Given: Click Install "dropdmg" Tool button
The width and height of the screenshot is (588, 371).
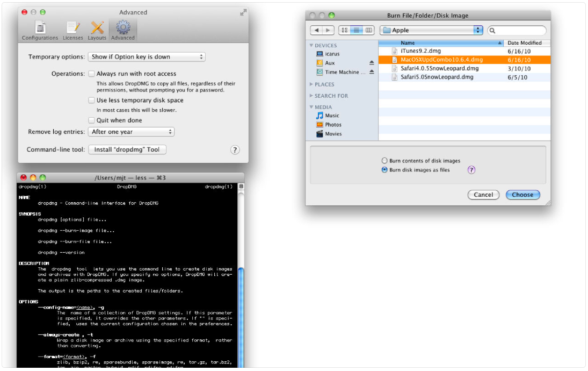Looking at the screenshot, I should (x=127, y=149).
